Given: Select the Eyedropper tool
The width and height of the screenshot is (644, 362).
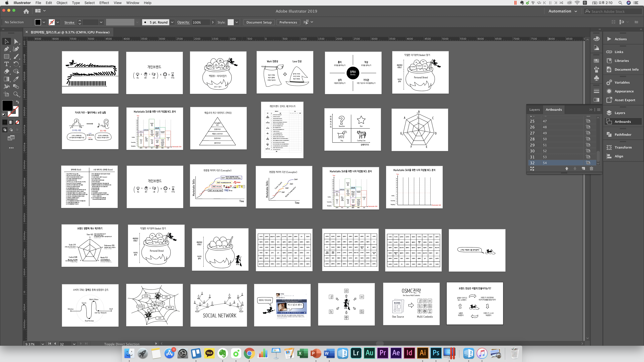Looking at the screenshot, I should click(16, 79).
